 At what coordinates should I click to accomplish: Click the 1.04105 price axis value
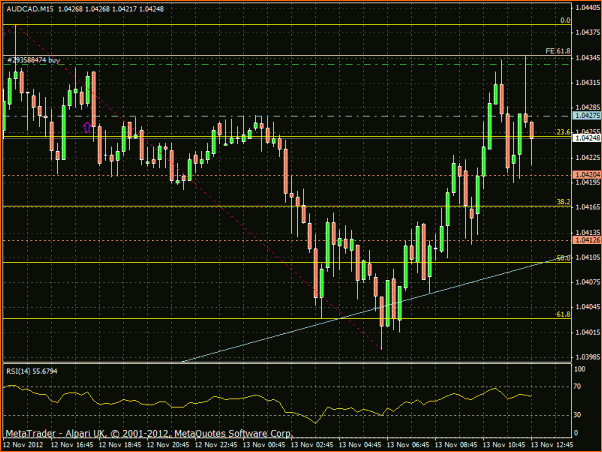coord(587,257)
